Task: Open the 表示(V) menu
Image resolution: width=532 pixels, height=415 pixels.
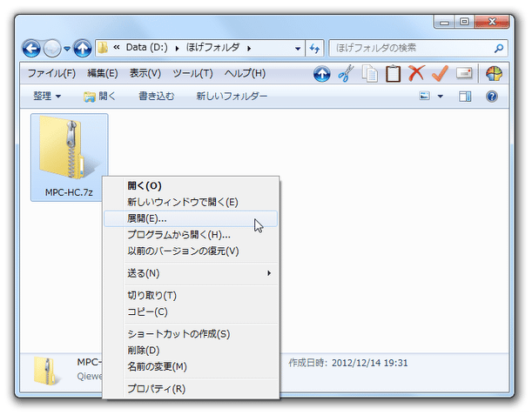Action: [x=145, y=73]
